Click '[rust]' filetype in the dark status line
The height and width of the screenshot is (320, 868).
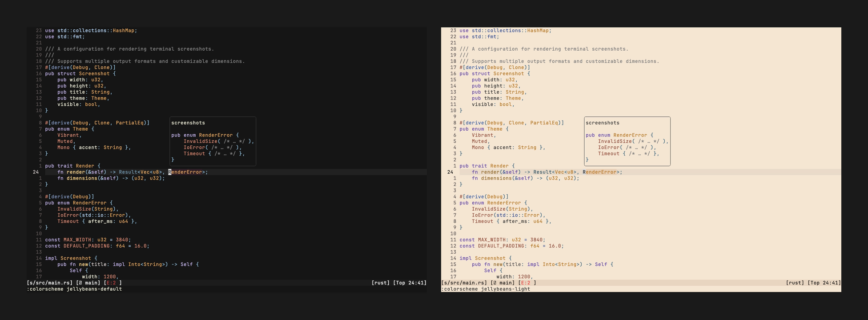pos(381,283)
